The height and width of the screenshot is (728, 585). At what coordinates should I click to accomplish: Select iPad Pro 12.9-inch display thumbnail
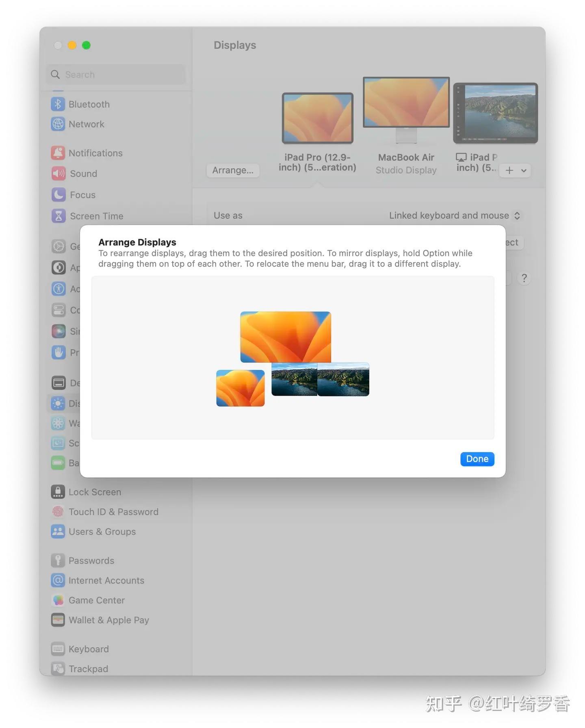pyautogui.click(x=318, y=118)
